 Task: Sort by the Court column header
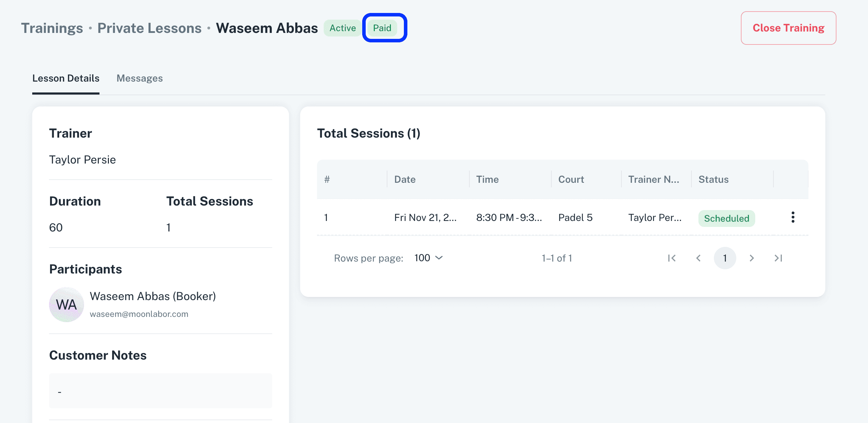tap(571, 179)
